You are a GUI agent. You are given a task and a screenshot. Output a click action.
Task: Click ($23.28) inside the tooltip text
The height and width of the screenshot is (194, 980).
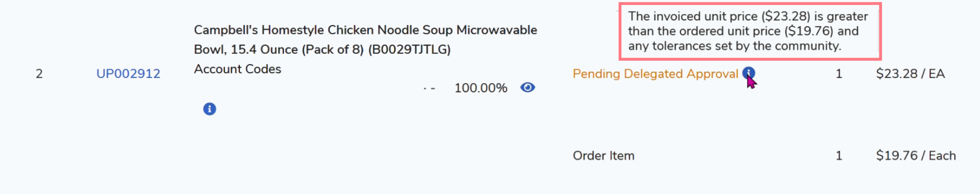(786, 16)
